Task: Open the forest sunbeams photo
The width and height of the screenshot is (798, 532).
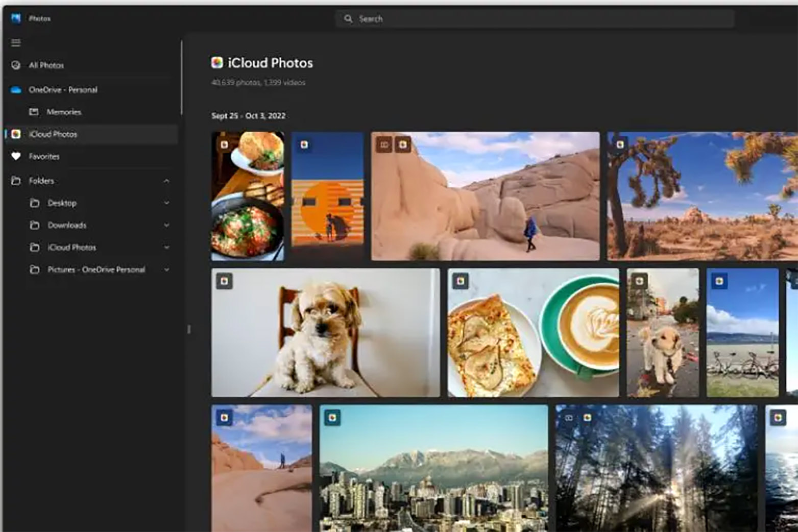Action: tap(657, 469)
